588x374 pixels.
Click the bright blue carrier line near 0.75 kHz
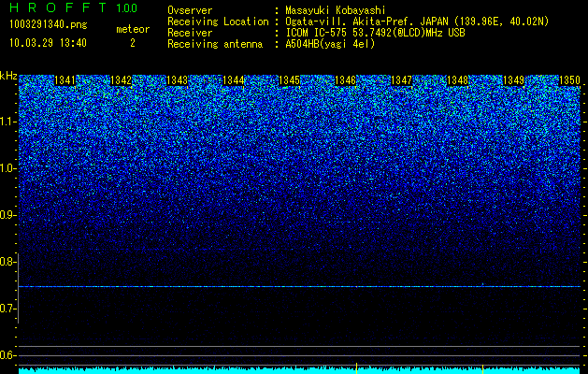pos(299,287)
